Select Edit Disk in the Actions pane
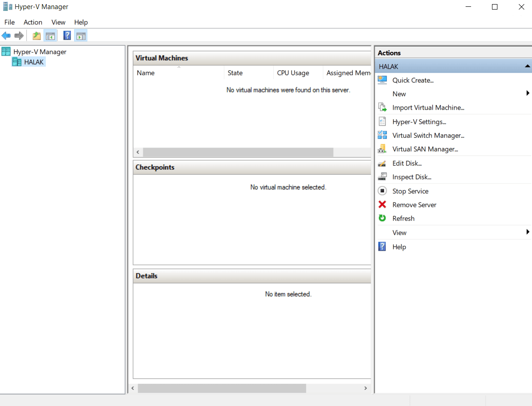This screenshot has width=532, height=406. click(407, 163)
